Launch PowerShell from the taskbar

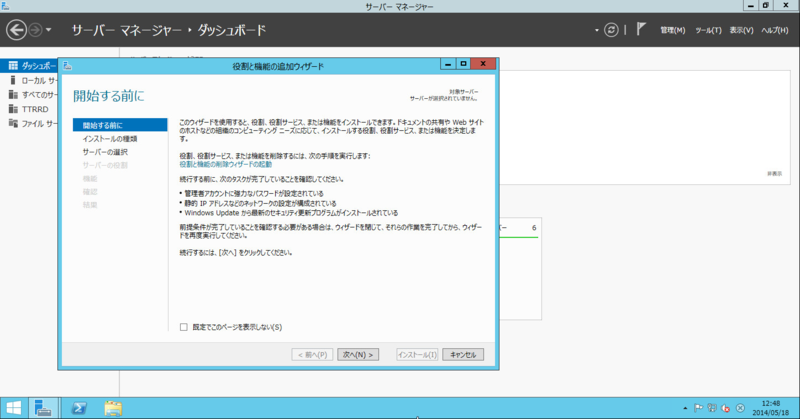[79, 408]
